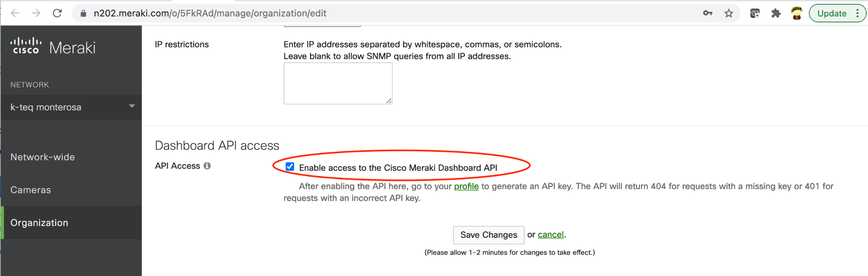Screen dimensions: 868x276
Task: Click the API Access info icon
Action: coord(207,166)
